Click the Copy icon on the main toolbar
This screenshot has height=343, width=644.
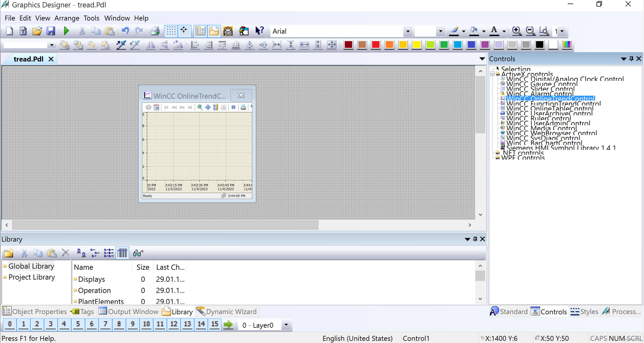click(96, 31)
